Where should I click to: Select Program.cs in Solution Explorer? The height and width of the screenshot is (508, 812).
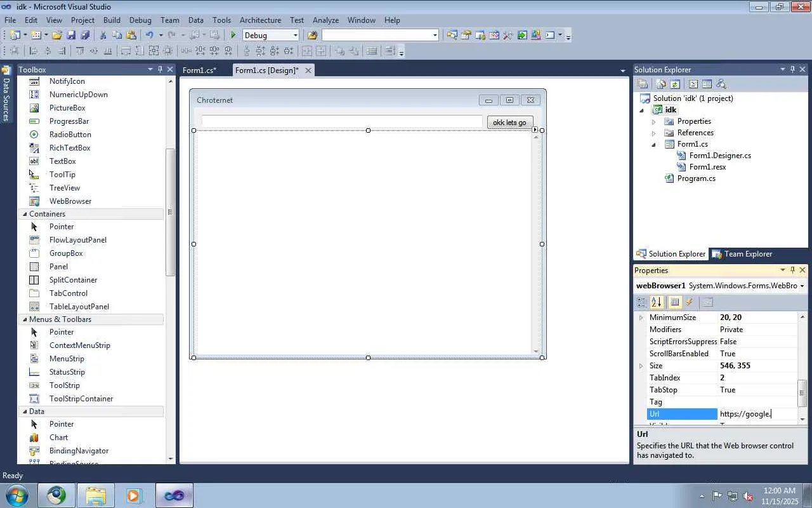[696, 178]
